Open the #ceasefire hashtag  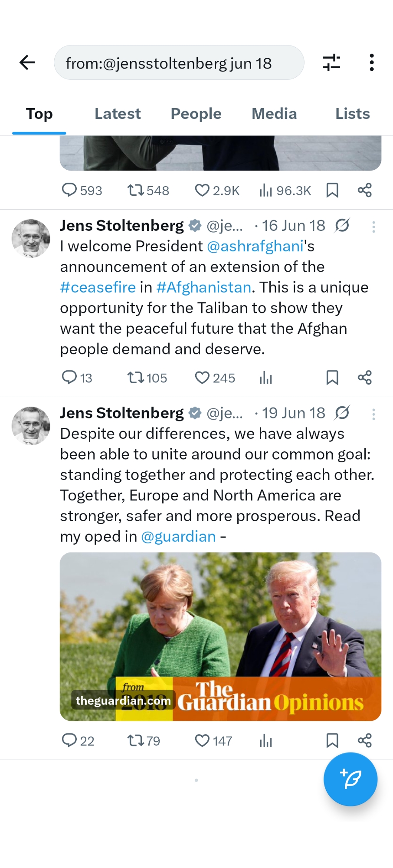pos(98,287)
